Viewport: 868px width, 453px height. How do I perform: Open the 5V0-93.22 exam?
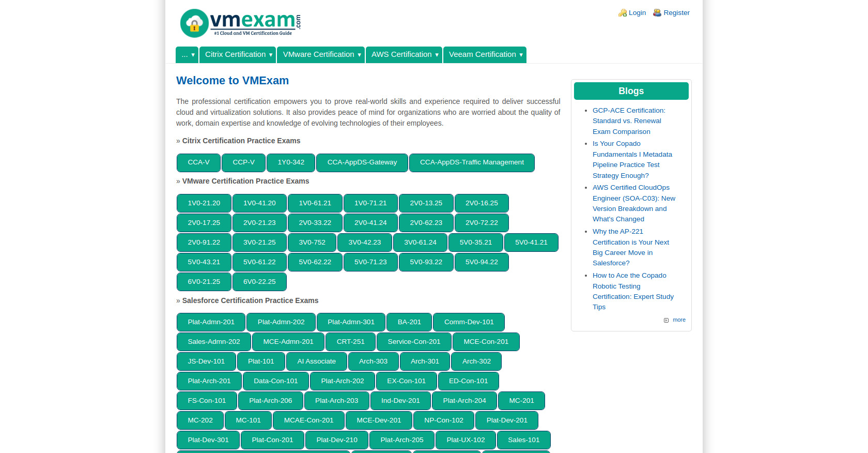click(x=426, y=262)
